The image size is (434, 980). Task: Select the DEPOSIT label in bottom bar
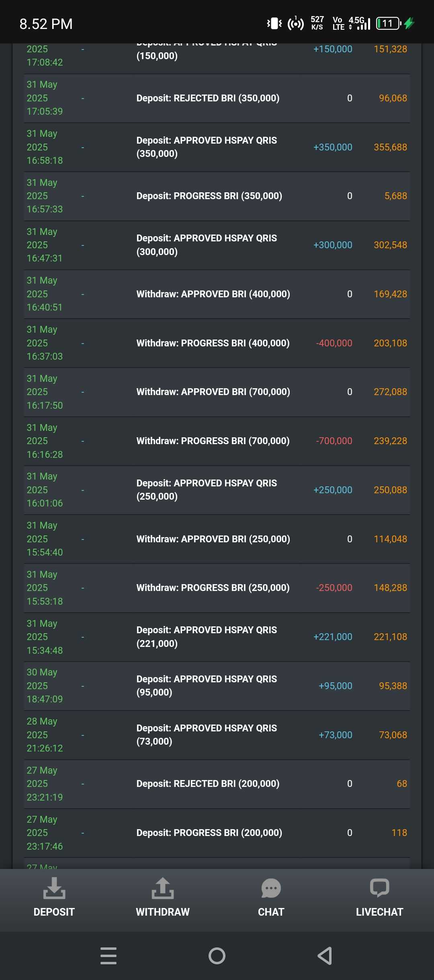(x=54, y=912)
